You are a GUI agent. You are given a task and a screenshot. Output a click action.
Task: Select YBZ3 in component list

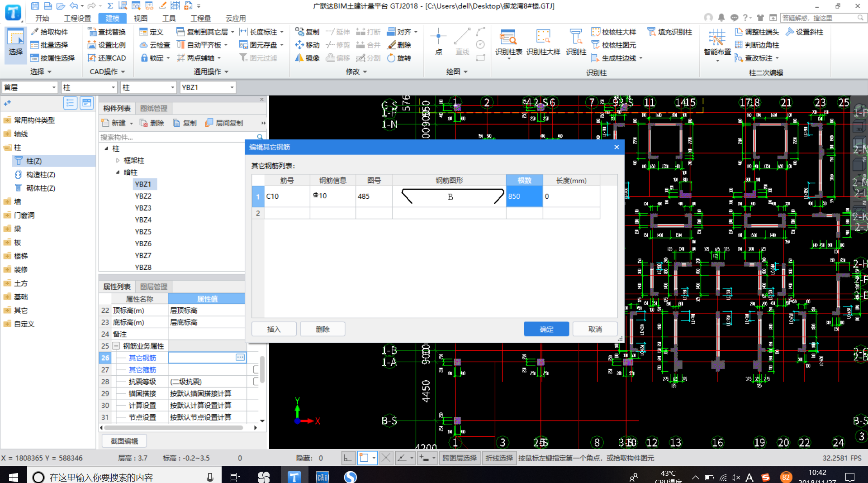coord(143,208)
